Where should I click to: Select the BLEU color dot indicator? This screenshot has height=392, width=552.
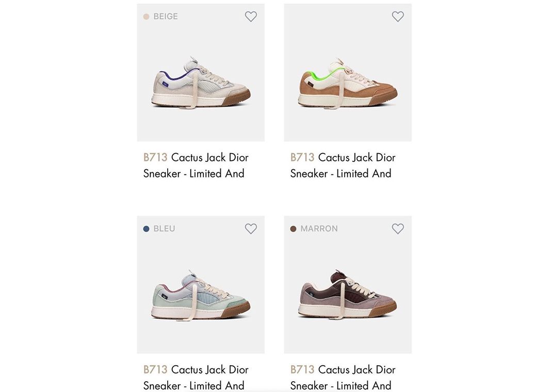click(x=147, y=228)
